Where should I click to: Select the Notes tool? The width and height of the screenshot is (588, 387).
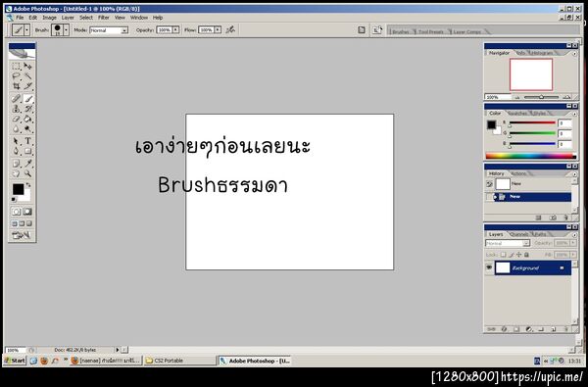[x=16, y=164]
